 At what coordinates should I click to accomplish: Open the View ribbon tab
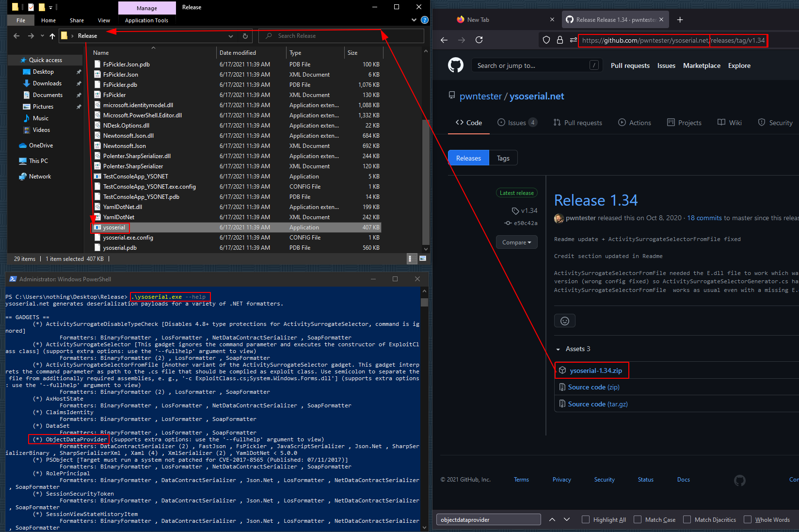[104, 20]
